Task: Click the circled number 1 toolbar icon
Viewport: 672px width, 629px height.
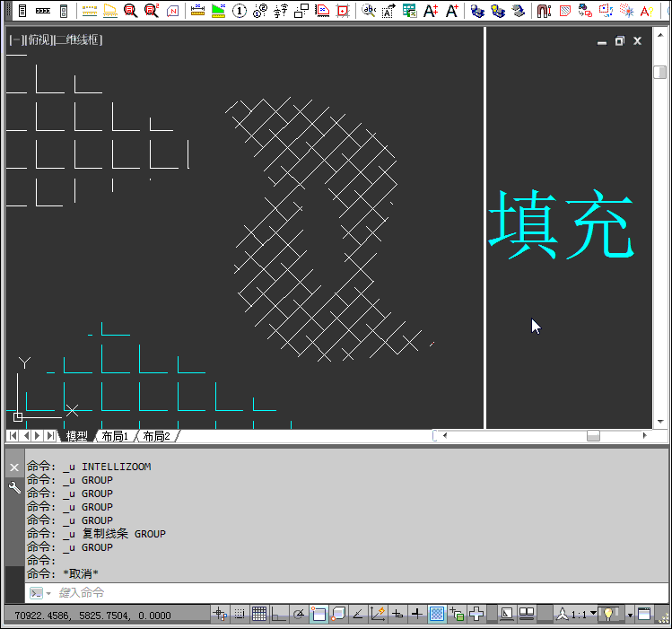Action: [x=239, y=11]
